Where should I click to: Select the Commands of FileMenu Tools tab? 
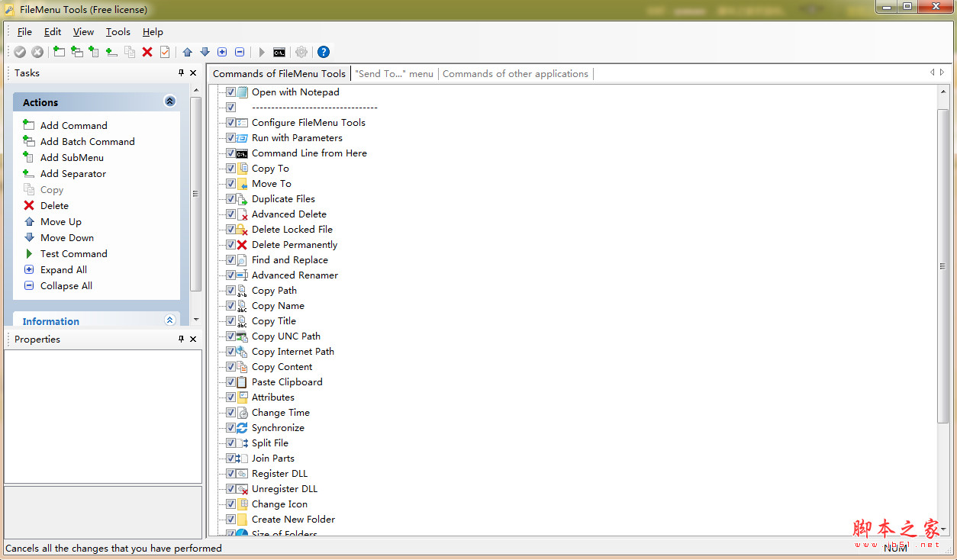pos(279,74)
